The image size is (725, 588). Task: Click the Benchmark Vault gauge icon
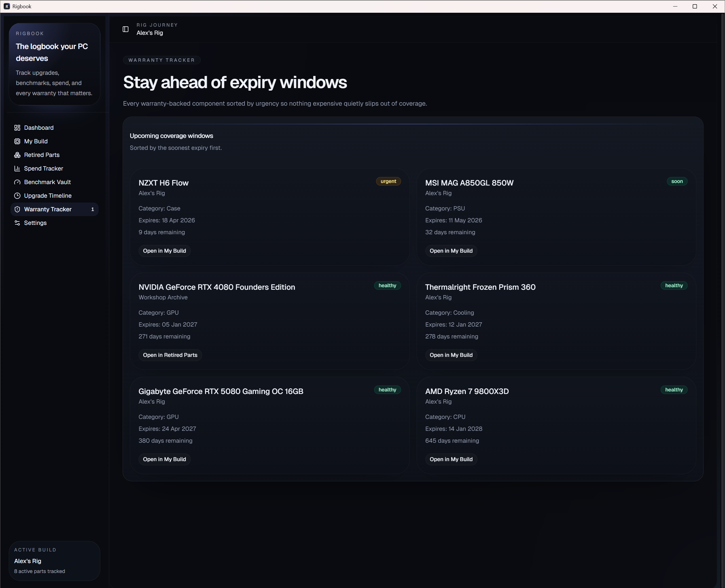17,182
